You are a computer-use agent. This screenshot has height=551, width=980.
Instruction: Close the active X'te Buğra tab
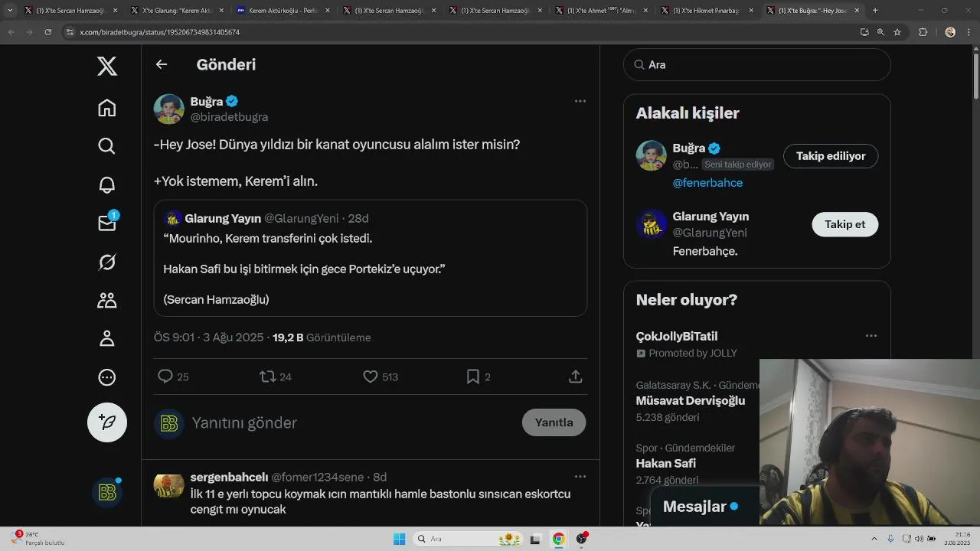click(x=857, y=11)
